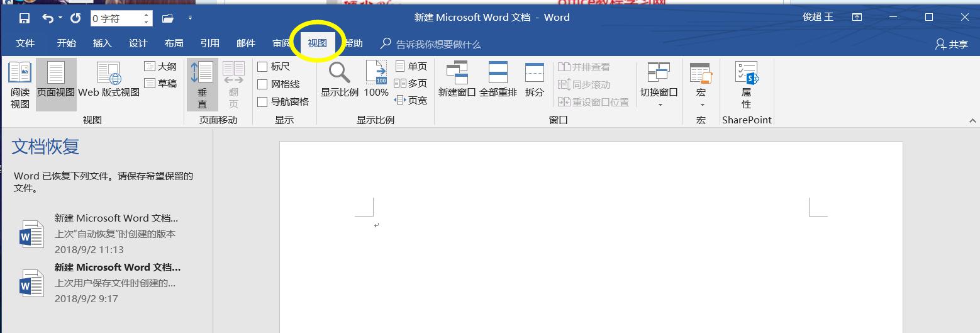Save the document with the floppy icon
The height and width of the screenshot is (333, 980).
point(25,18)
